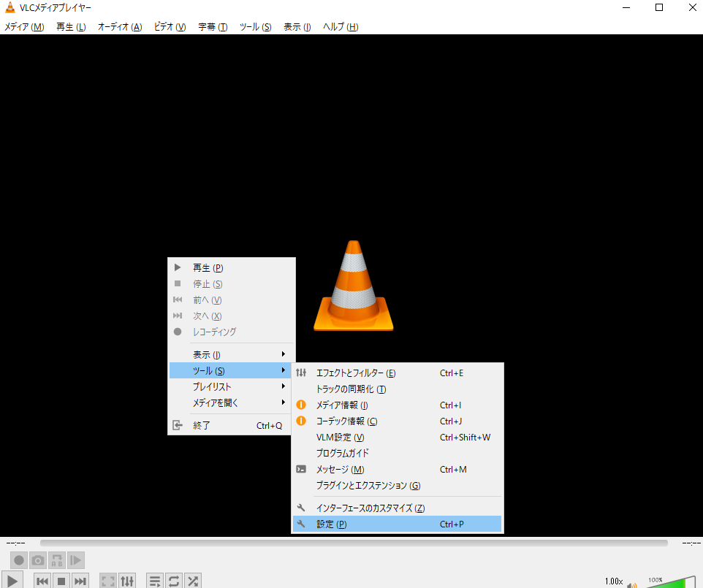Expand ツール (S) submenu in context menu
This screenshot has height=588, width=703.
click(231, 370)
